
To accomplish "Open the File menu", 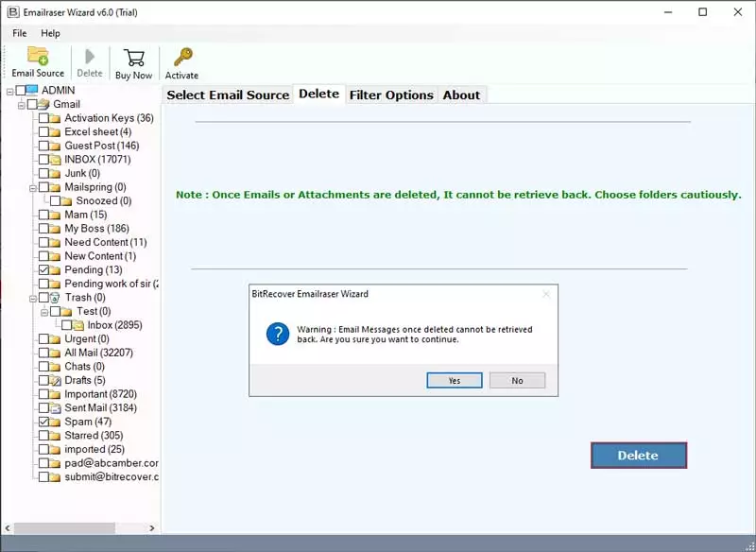I will click(20, 33).
